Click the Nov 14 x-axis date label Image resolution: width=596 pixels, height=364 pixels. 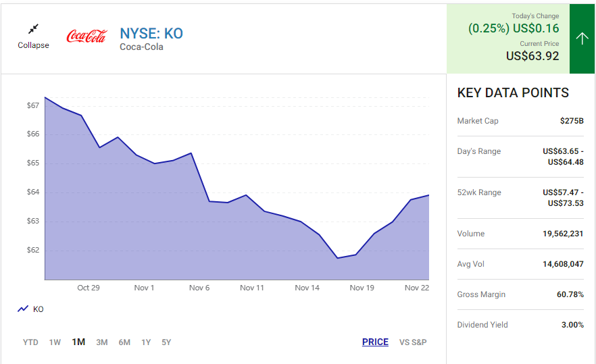(307, 288)
